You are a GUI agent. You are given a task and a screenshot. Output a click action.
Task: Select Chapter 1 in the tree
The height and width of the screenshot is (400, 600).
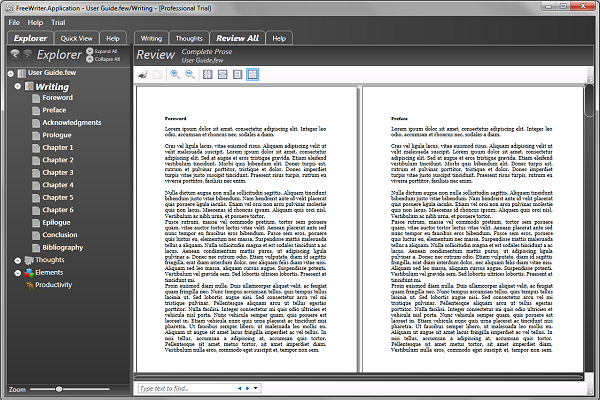click(58, 148)
